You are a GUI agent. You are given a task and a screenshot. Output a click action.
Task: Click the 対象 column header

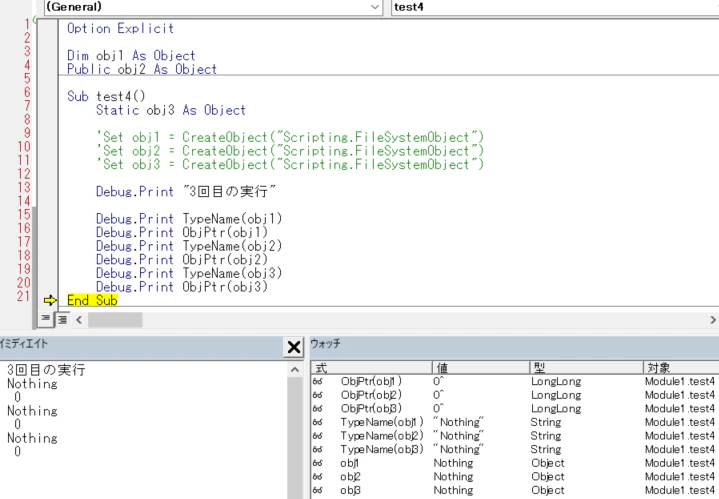(681, 367)
